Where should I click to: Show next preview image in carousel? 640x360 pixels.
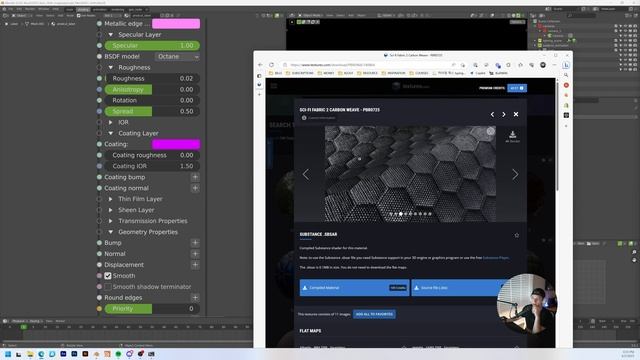515,174
